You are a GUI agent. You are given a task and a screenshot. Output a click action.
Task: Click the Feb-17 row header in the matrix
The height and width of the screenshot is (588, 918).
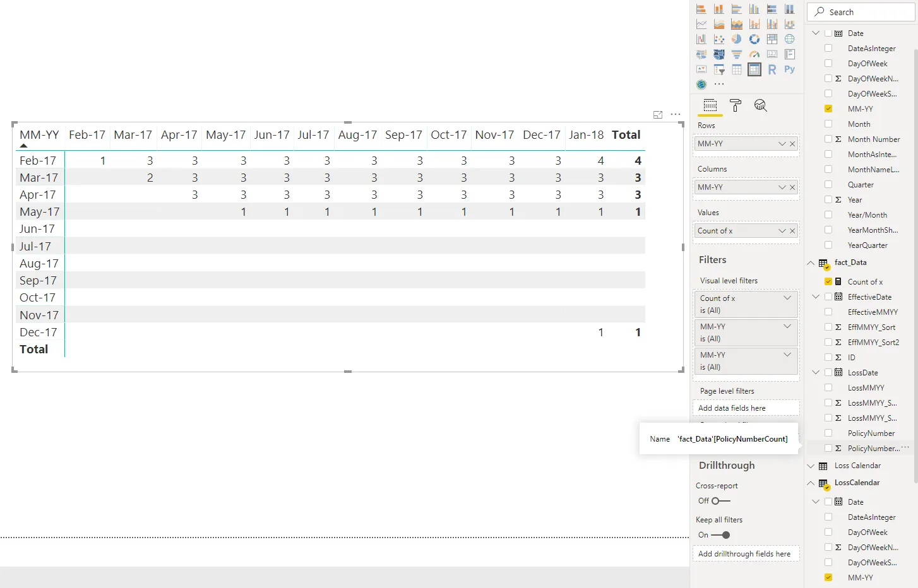(38, 161)
